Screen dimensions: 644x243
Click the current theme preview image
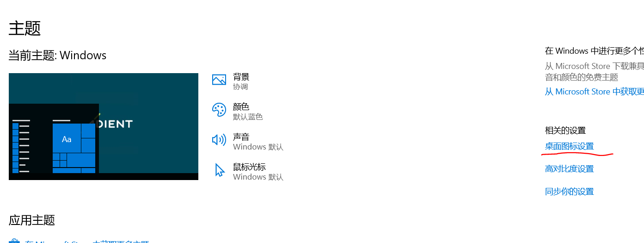(x=104, y=126)
